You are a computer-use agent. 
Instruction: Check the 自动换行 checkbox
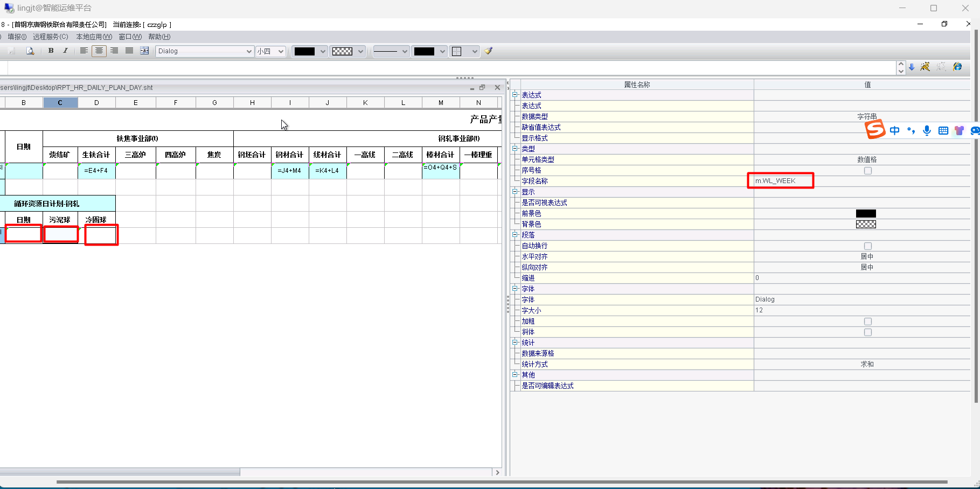pos(867,246)
